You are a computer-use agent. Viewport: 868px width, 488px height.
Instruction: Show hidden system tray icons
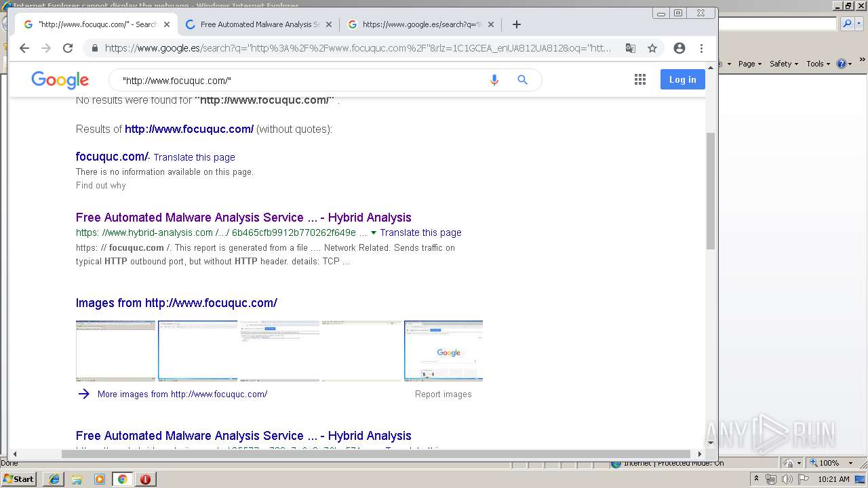pos(756,479)
